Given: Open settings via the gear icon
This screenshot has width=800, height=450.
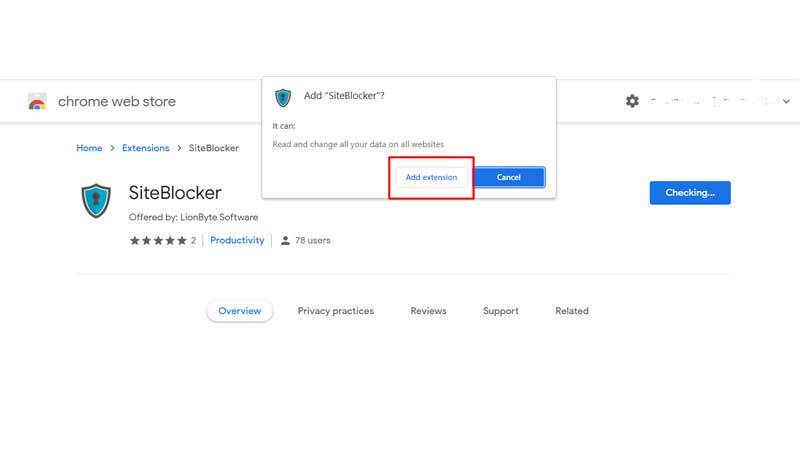Looking at the screenshot, I should click(632, 101).
